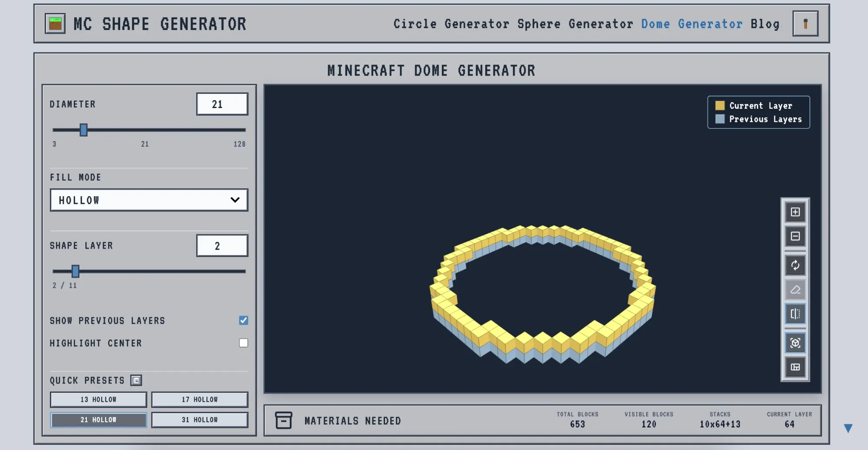Click the Diameter value input field
Image resolution: width=868 pixels, height=450 pixels.
point(222,104)
